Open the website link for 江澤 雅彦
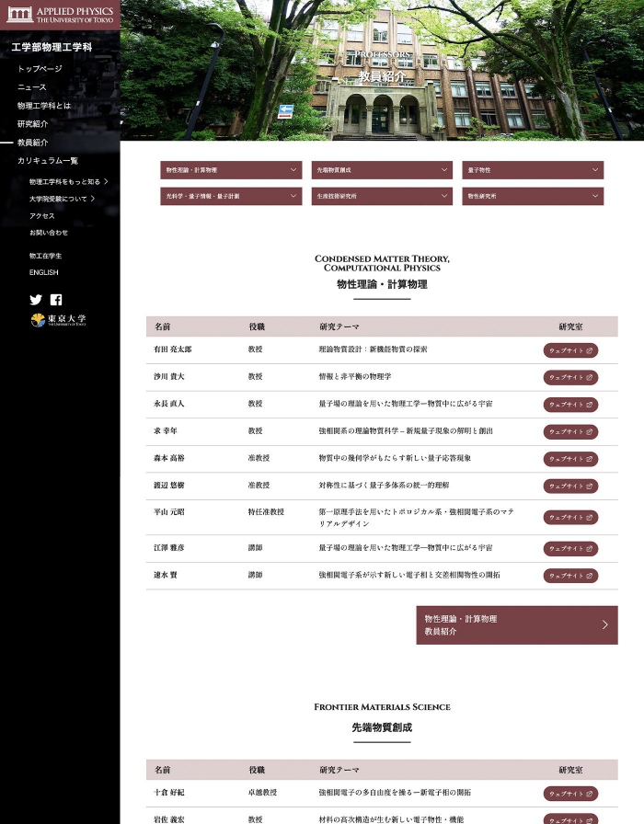This screenshot has width=644, height=824. [570, 549]
